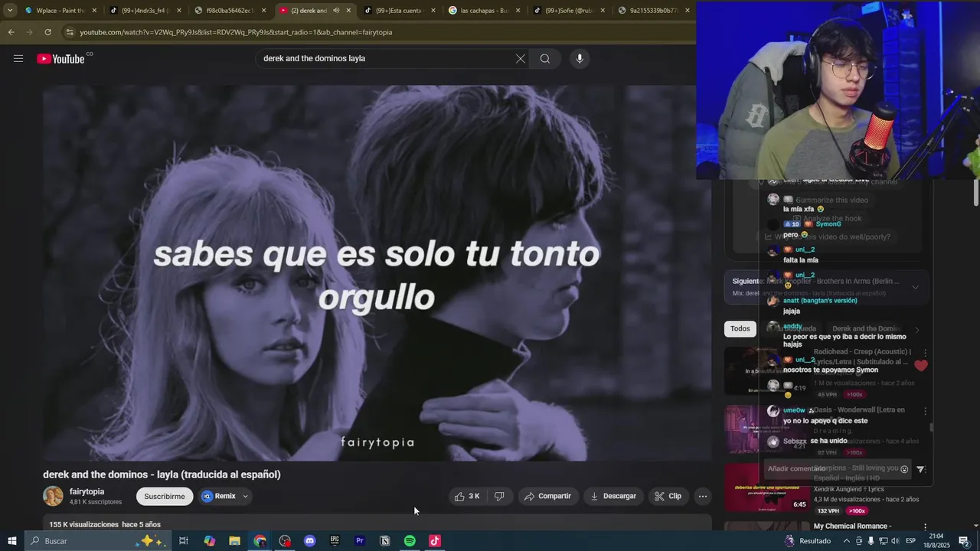
Task: Open fairytopia channel avatar
Action: pos(53,496)
